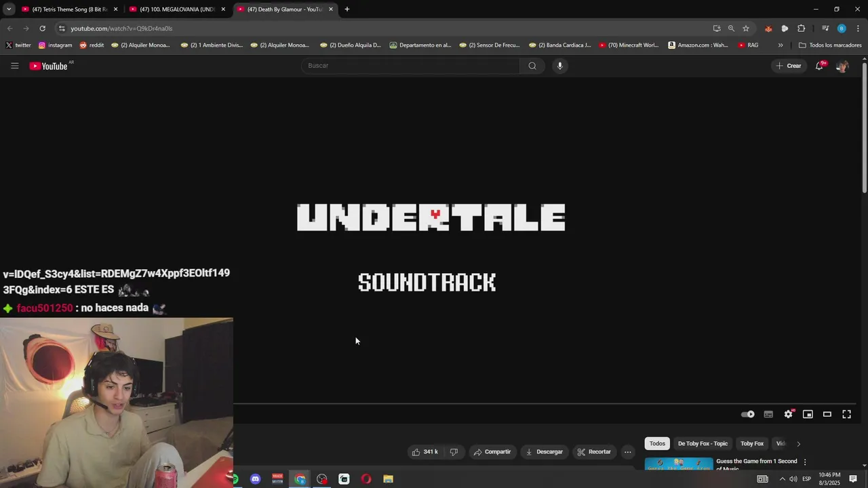The width and height of the screenshot is (868, 488).
Task: Click the magnifier search button
Action: coord(532,66)
